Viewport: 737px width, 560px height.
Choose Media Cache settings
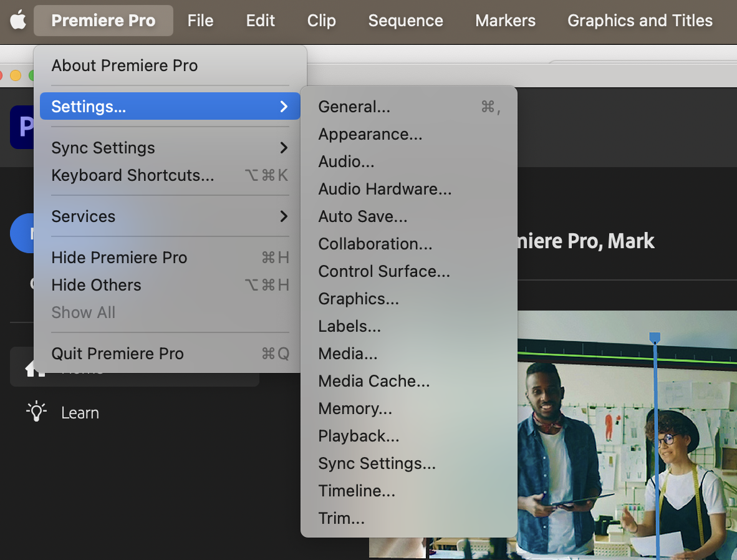coord(373,381)
